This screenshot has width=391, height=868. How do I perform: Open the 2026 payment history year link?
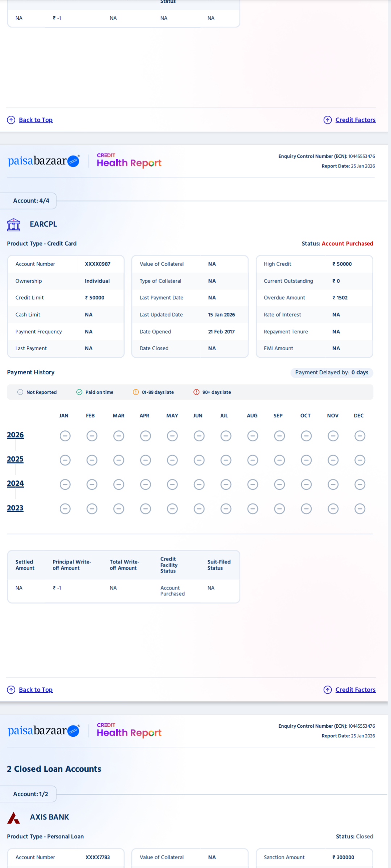[15, 435]
